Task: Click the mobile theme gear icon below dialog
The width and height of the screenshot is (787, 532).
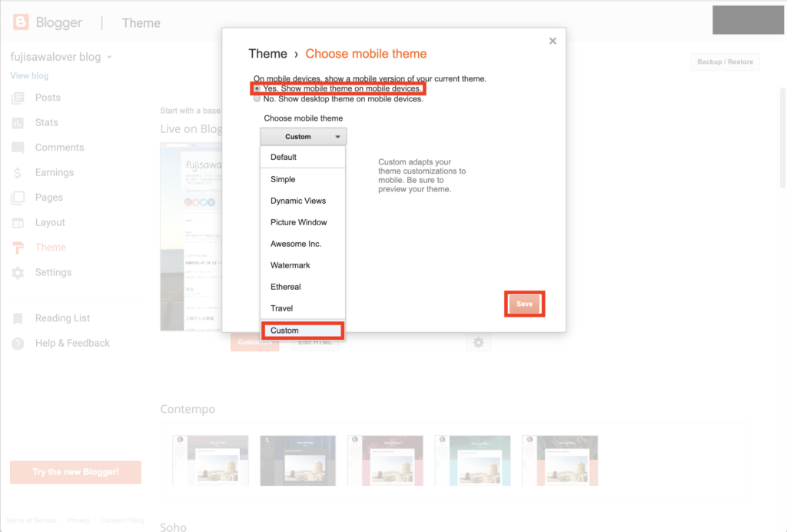Action: [478, 342]
